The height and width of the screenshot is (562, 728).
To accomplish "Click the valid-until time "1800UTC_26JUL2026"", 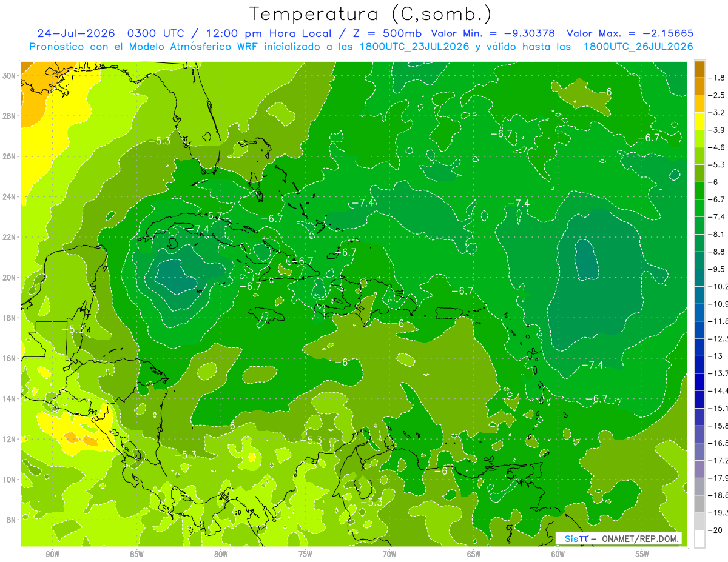I will 638,47.
